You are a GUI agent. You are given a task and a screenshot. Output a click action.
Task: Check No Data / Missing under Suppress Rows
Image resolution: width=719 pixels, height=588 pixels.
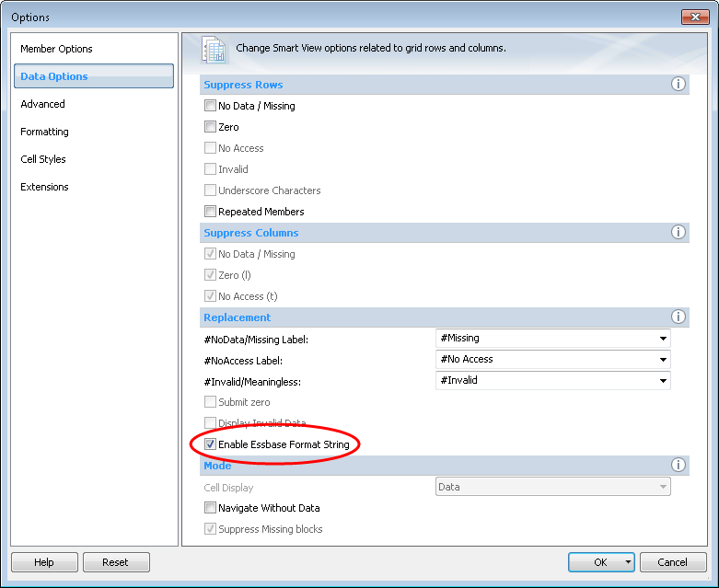click(x=210, y=106)
